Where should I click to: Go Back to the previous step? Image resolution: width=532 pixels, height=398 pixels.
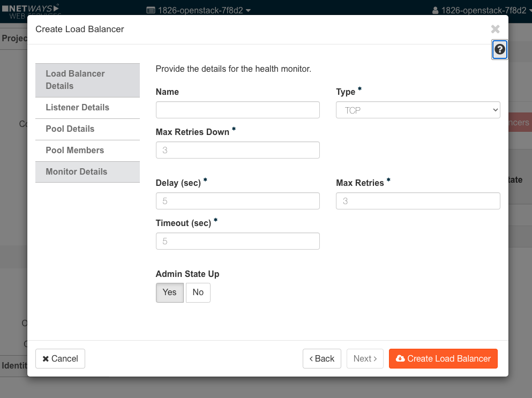(321, 359)
